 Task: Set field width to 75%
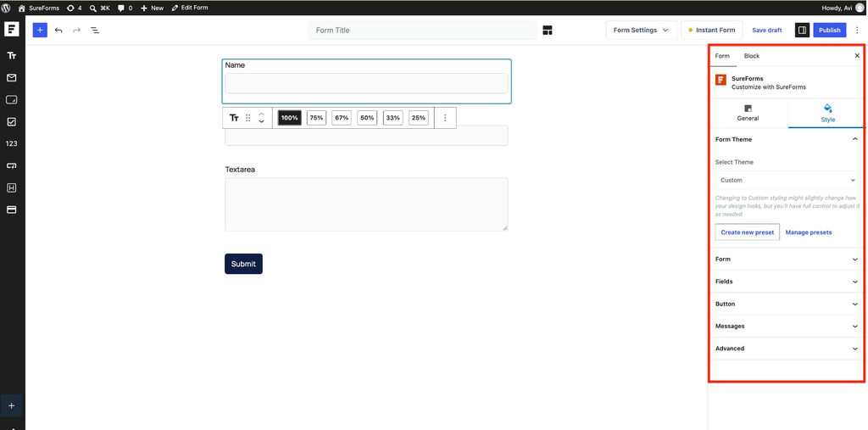tap(316, 118)
